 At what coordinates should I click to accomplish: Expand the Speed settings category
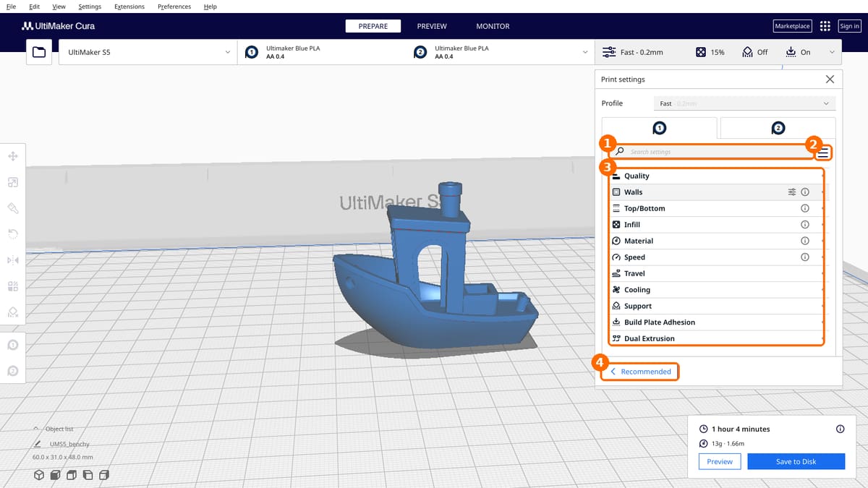pos(717,257)
